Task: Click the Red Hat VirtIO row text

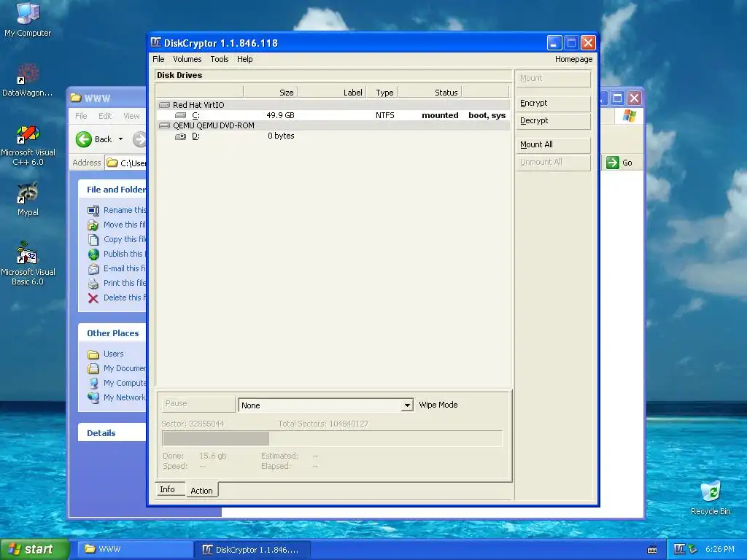Action: click(198, 105)
